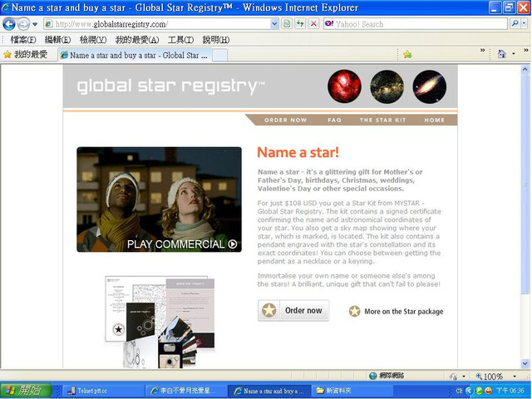Refresh the page with green arrows icon
This screenshot has height=399, width=532.
coord(300,24)
